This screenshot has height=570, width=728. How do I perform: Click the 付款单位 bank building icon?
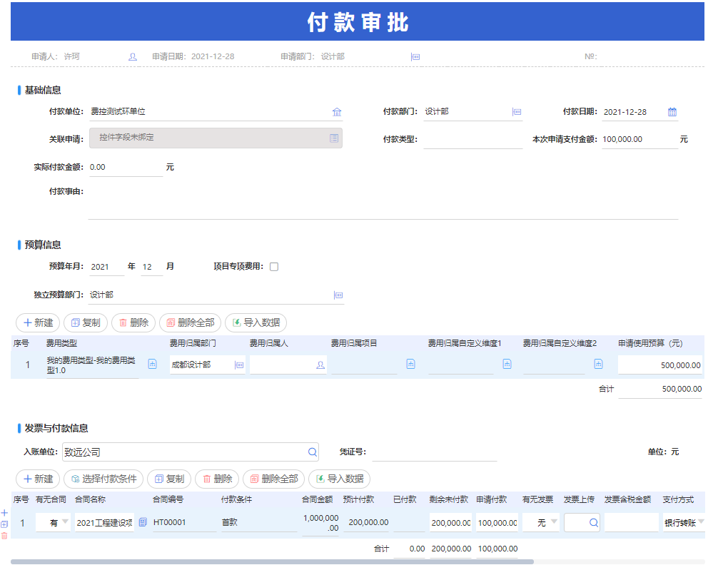[337, 112]
